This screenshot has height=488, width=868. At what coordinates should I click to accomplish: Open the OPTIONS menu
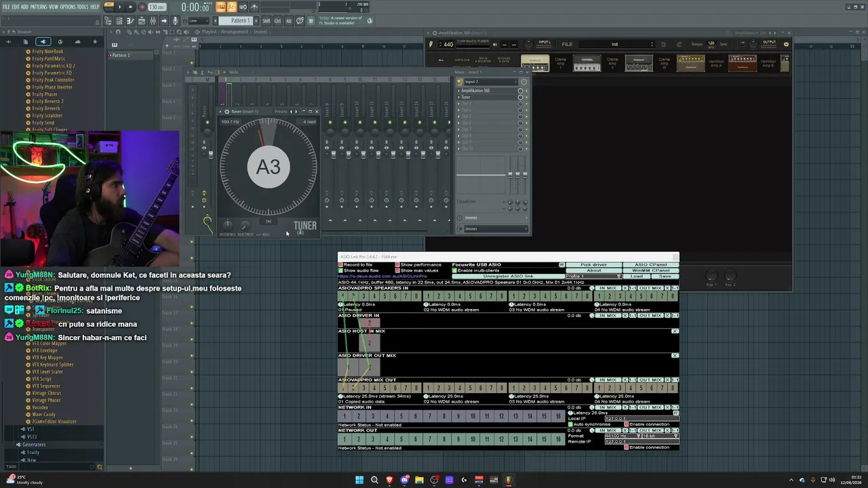[68, 7]
